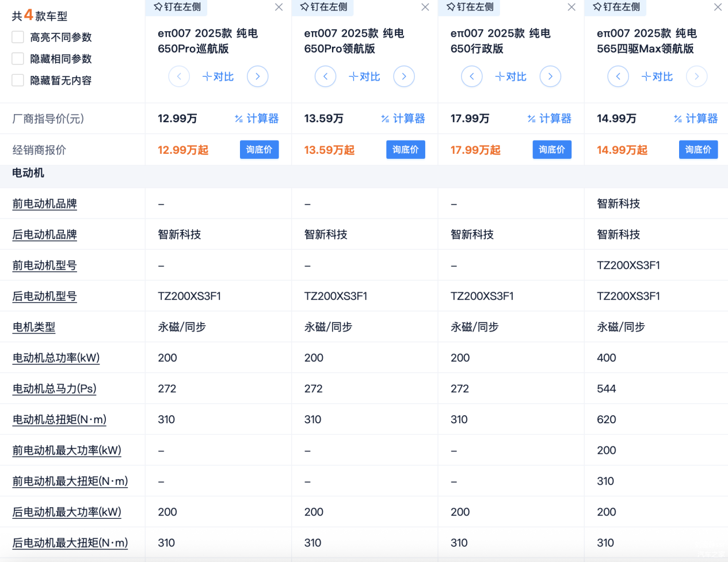Move the 650Pro领航版 column right with its arrow

[x=403, y=76]
